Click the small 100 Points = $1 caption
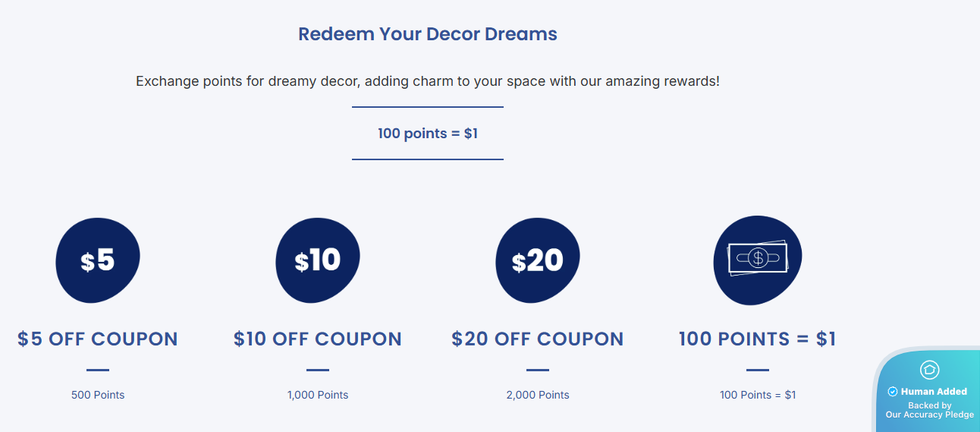 coord(757,395)
